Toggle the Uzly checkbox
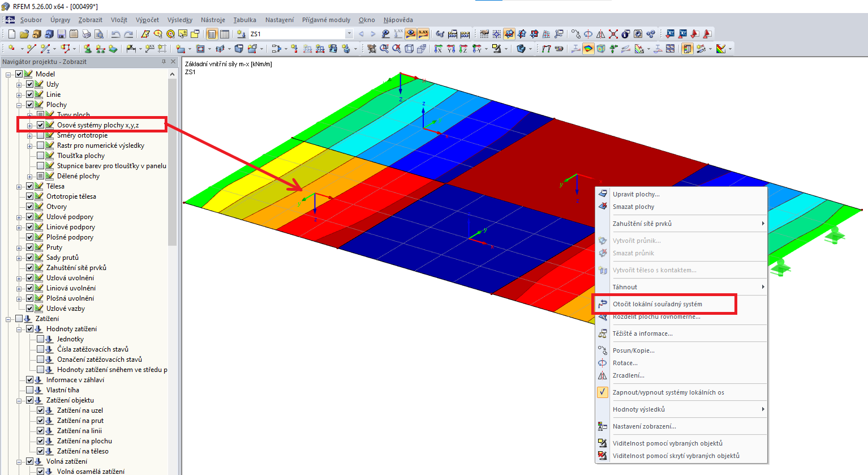Image resolution: width=868 pixels, height=475 pixels. (29, 84)
